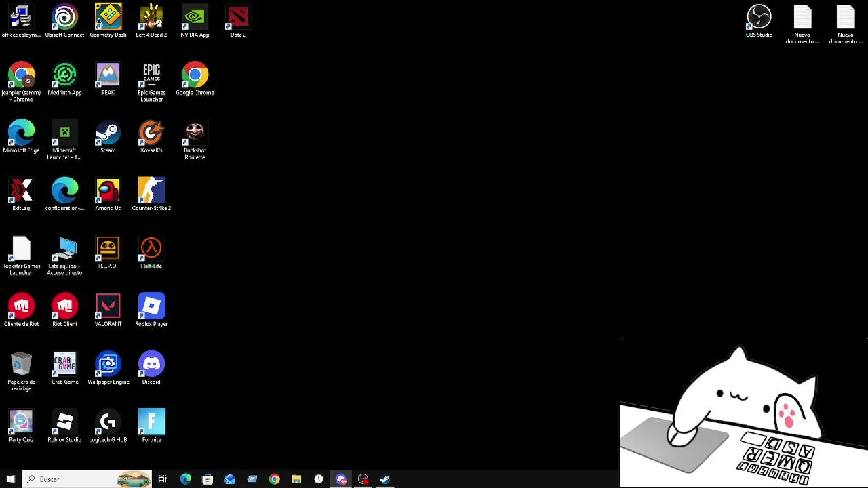Select the OBS Studio desktop icon
The image size is (868, 488).
[x=759, y=21]
